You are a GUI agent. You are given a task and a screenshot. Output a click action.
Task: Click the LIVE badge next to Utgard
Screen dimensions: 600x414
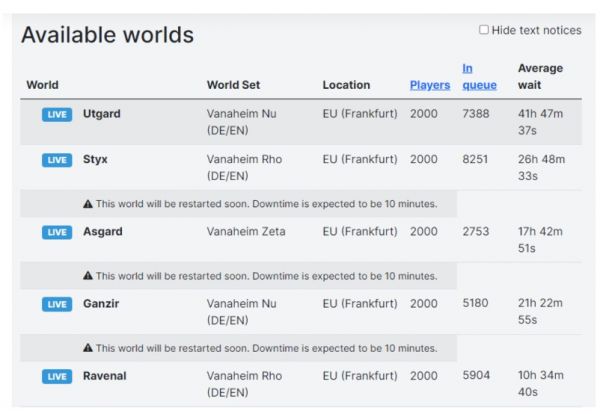click(x=57, y=114)
